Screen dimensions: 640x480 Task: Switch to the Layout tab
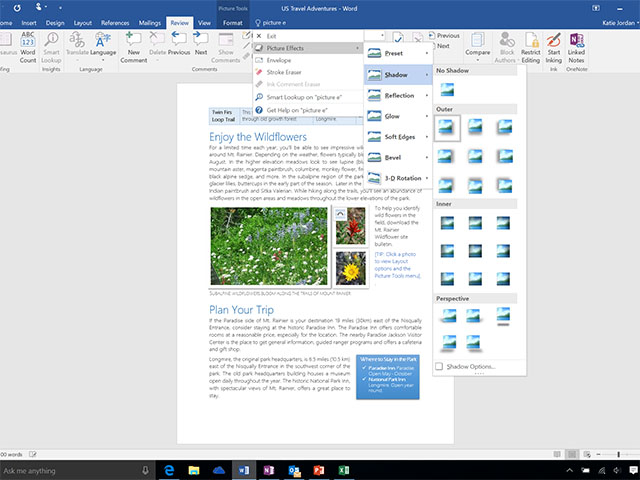82,23
